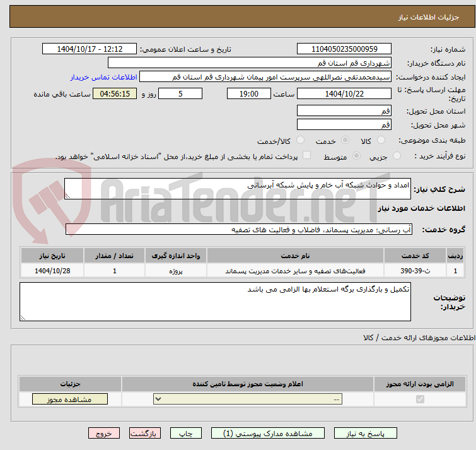
Task: Click the date cell 1404/10/28
Action: point(52,270)
